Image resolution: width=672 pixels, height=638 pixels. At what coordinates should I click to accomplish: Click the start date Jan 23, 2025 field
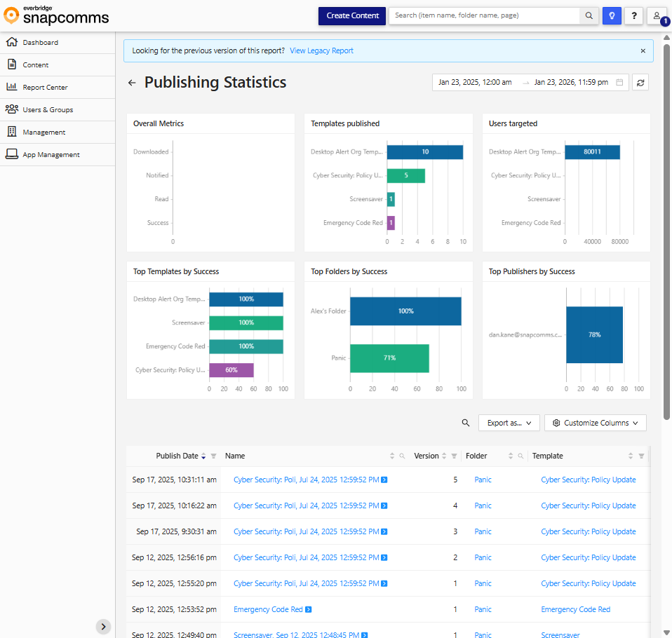475,82
